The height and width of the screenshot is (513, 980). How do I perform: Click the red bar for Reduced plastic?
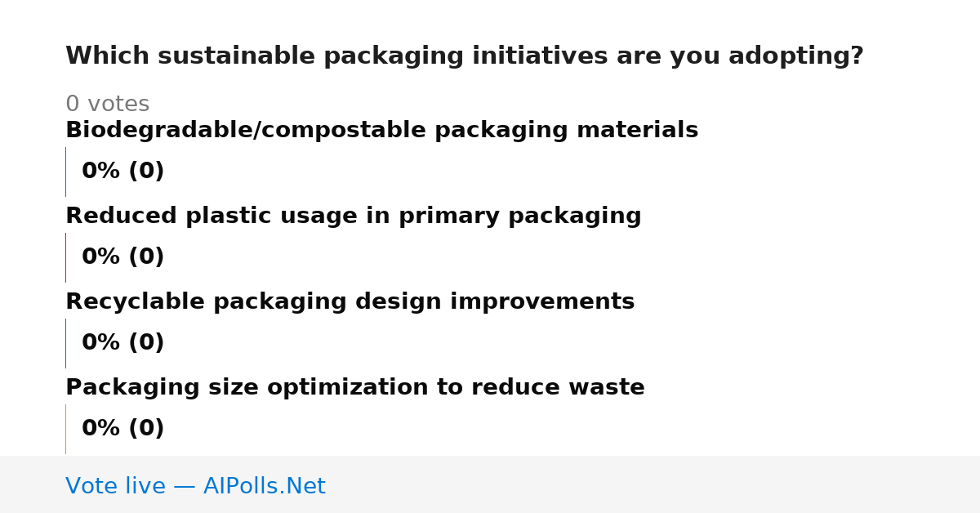[65, 257]
